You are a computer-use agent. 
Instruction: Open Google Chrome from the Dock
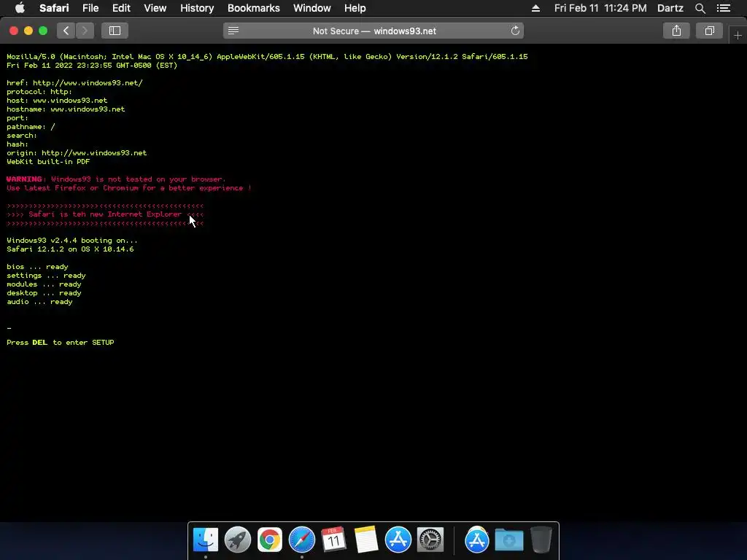click(x=270, y=540)
